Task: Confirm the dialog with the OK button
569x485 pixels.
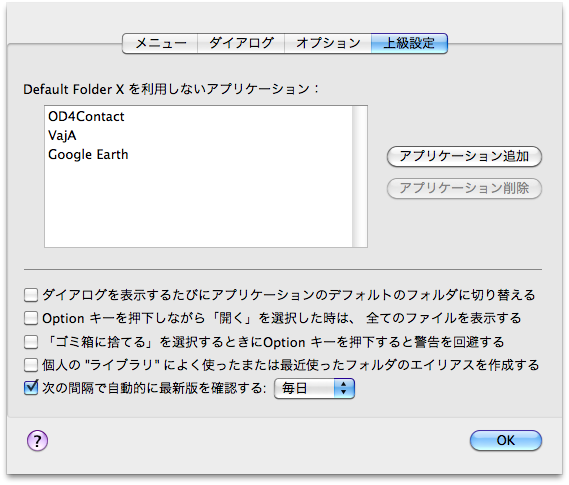Action: pyautogui.click(x=505, y=440)
